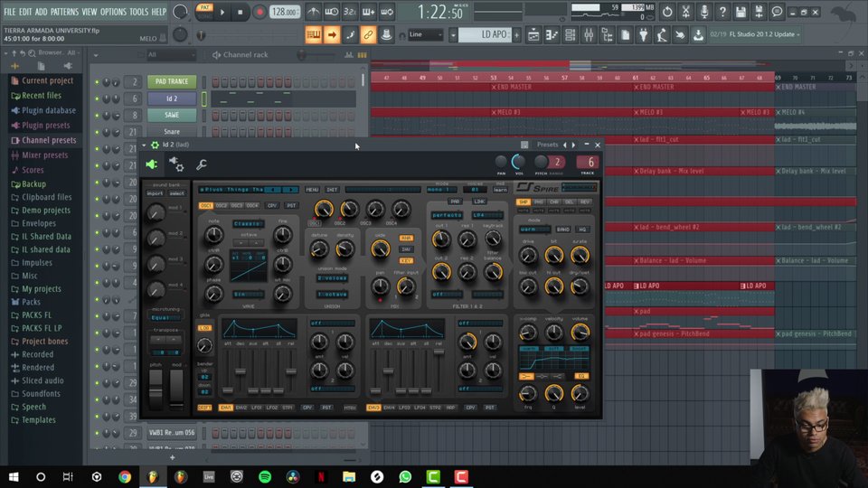Screen dimensions: 868x488
Task: Open the browser / plugin picker toolbar icon
Action: (607, 35)
